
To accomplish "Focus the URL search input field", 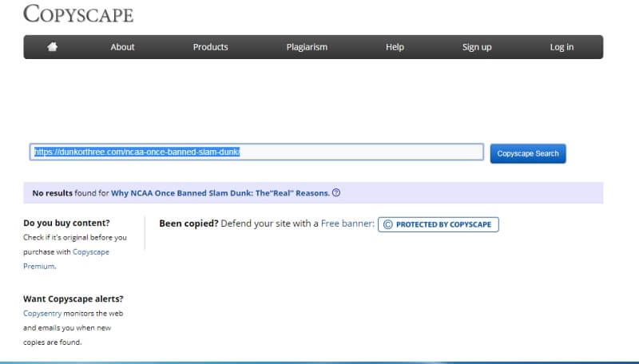I will (256, 152).
